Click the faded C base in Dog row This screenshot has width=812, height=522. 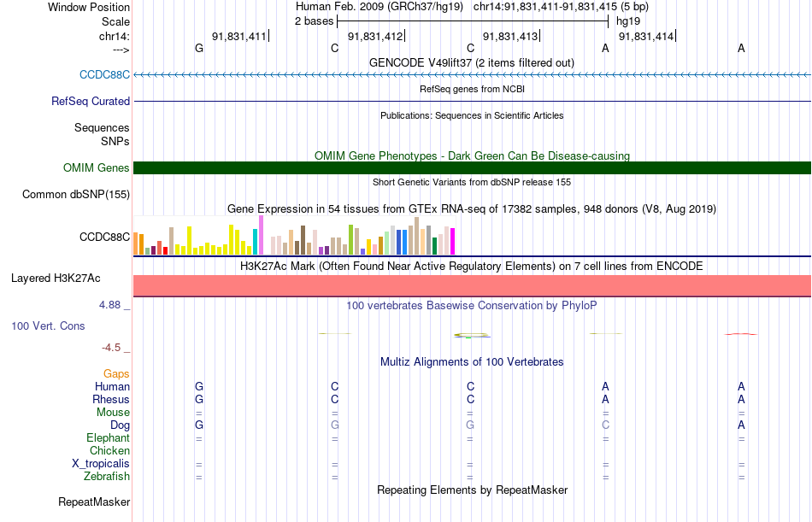point(605,425)
